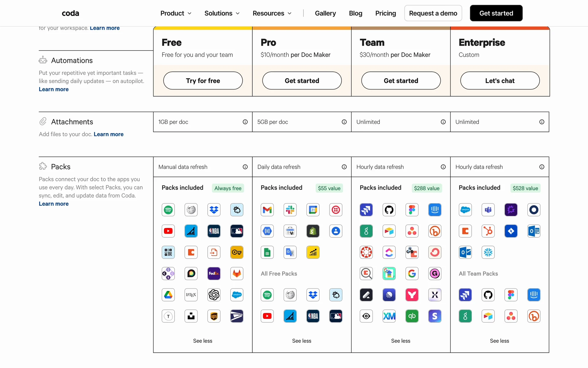Click the Gmail pack icon in Pro
The width and height of the screenshot is (588, 368).
tap(267, 210)
